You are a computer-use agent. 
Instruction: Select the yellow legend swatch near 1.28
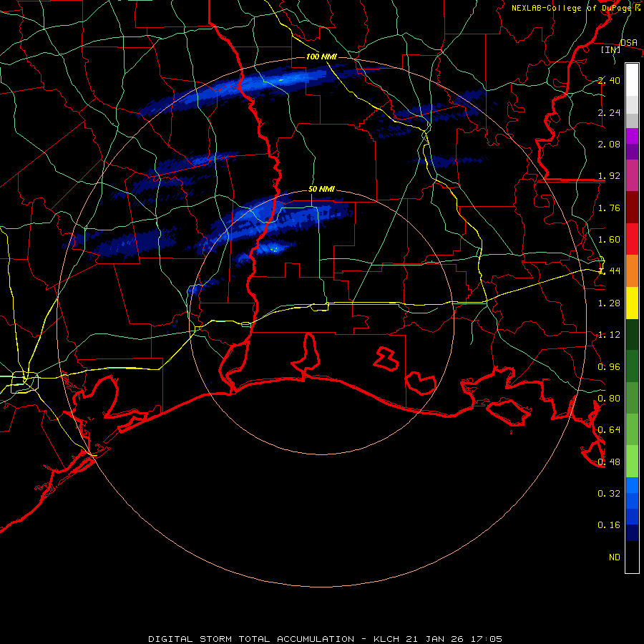coord(632,303)
